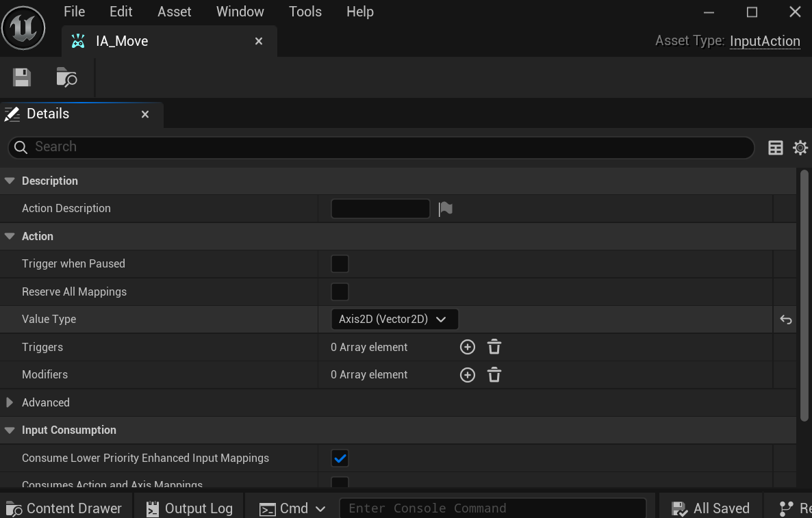Add an element to the Triggers array
Image resolution: width=812 pixels, height=518 pixels.
pyautogui.click(x=467, y=347)
